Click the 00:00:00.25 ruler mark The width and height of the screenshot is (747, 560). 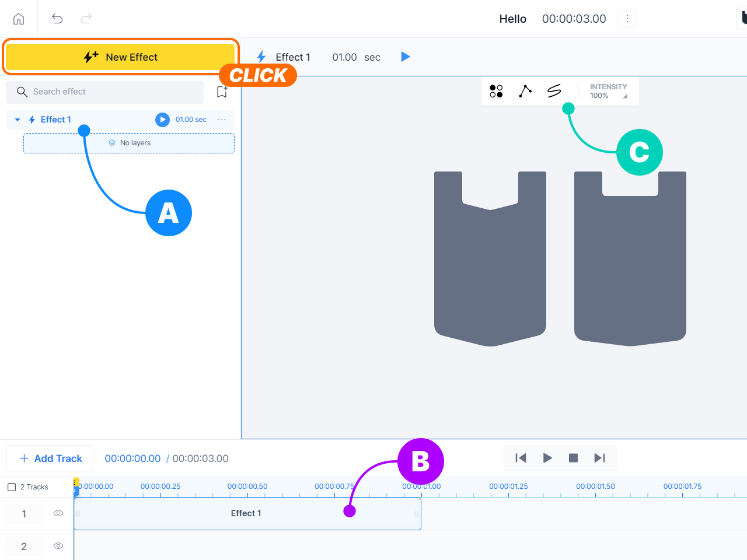(x=160, y=486)
